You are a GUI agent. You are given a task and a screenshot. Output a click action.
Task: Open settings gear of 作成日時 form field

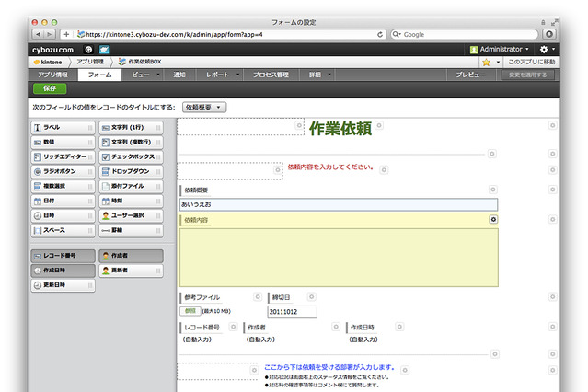click(x=399, y=327)
